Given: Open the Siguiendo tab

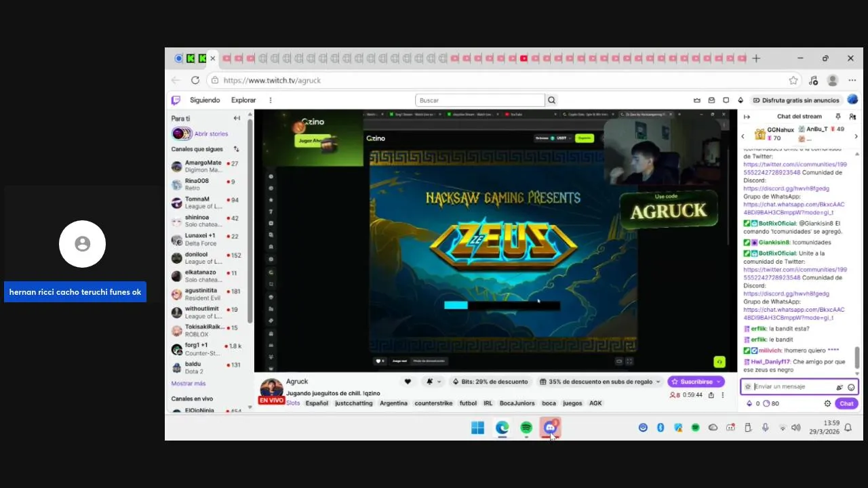Looking at the screenshot, I should pos(205,100).
